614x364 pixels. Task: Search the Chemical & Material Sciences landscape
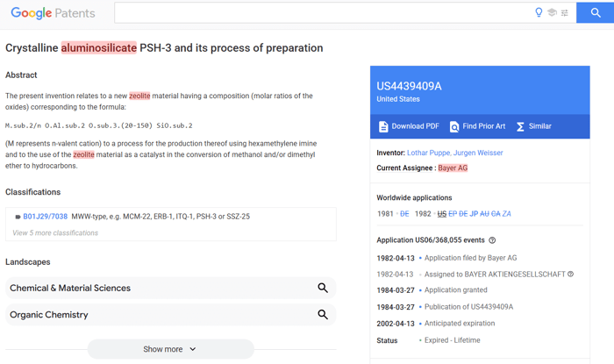[323, 288]
